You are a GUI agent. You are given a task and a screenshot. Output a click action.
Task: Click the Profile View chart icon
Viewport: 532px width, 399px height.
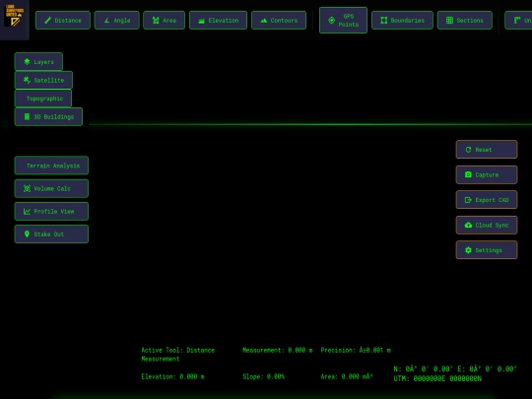click(x=27, y=211)
